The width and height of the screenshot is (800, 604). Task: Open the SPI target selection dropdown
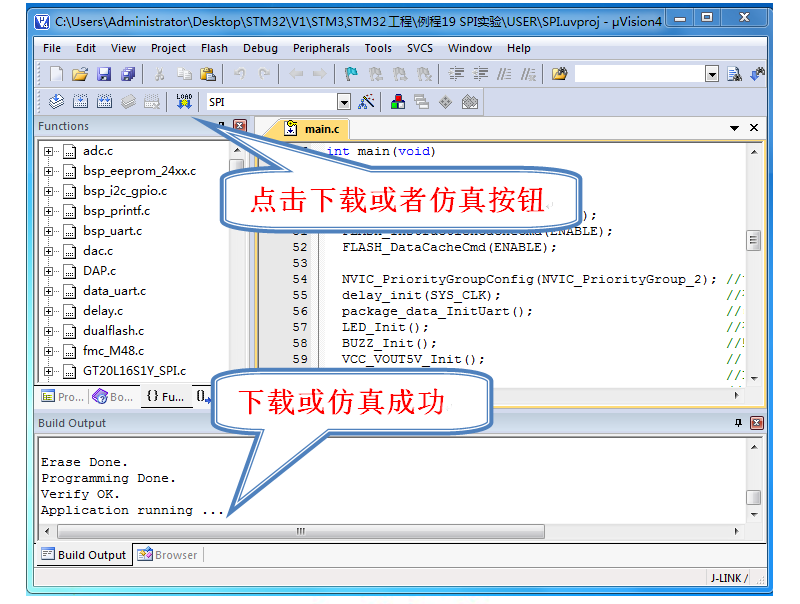click(x=344, y=102)
